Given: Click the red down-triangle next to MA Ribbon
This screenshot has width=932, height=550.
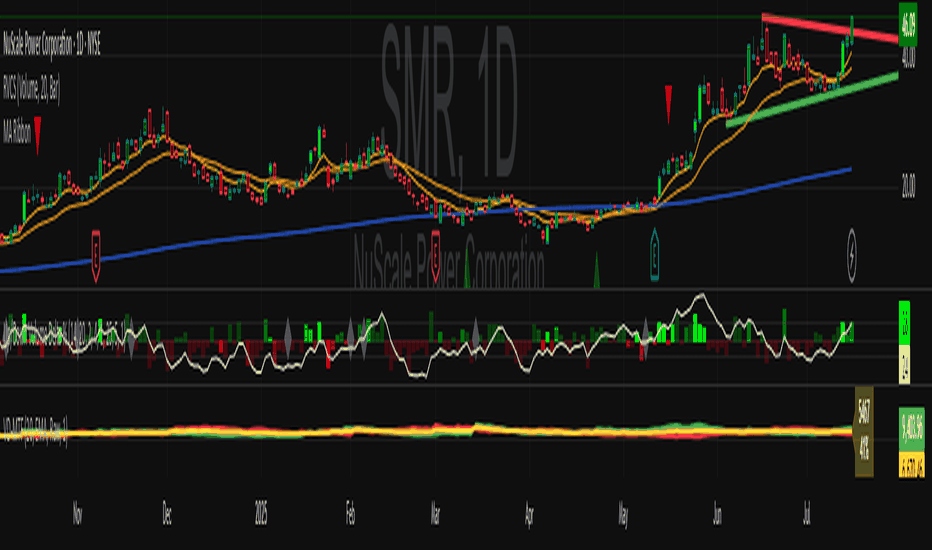Looking at the screenshot, I should pyautogui.click(x=38, y=135).
